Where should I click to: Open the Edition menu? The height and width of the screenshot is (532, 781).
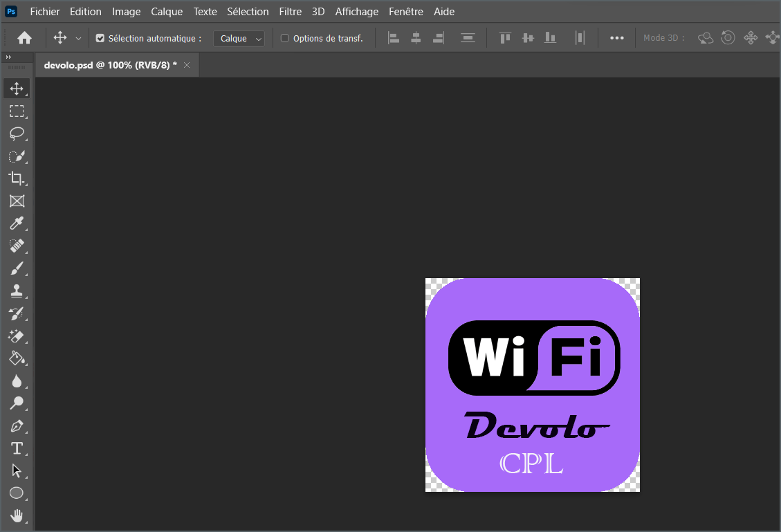(x=86, y=12)
